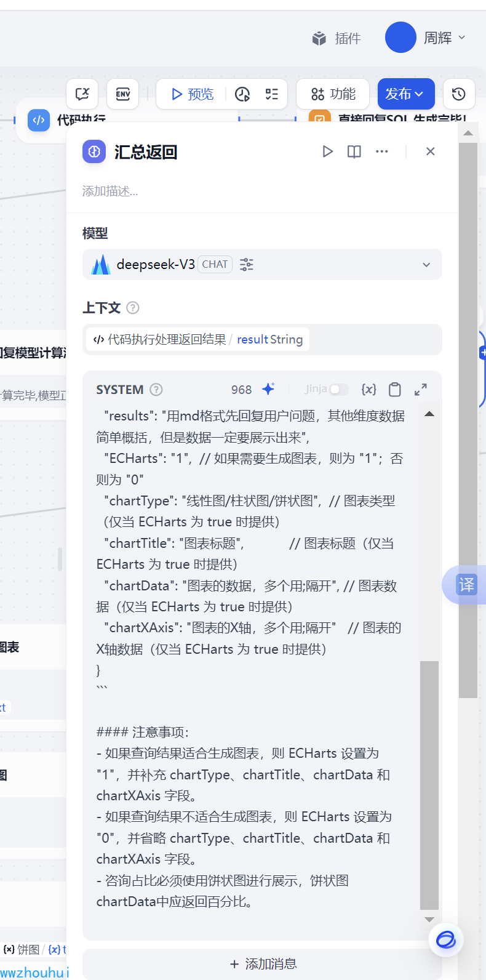Click the 预览 preview button
Image resolution: width=486 pixels, height=980 pixels.
coord(192,94)
